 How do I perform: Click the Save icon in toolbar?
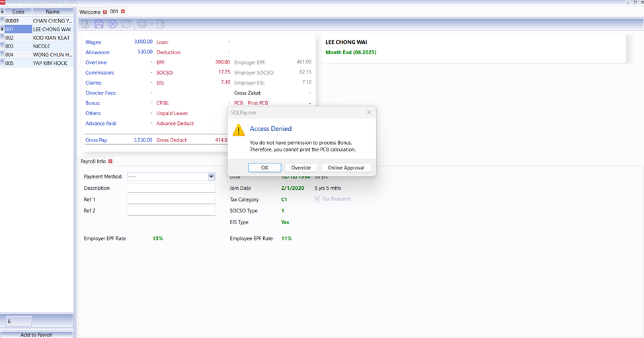[x=99, y=24]
